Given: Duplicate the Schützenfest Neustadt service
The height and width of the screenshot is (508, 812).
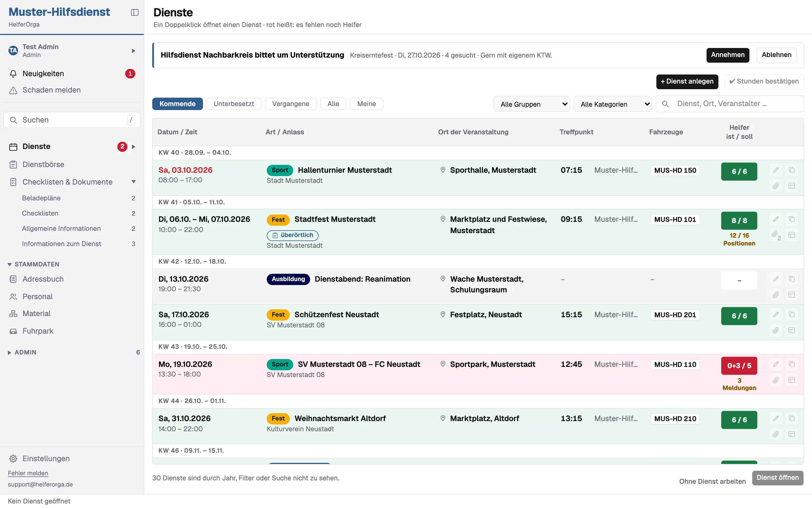Looking at the screenshot, I should click(791, 314).
